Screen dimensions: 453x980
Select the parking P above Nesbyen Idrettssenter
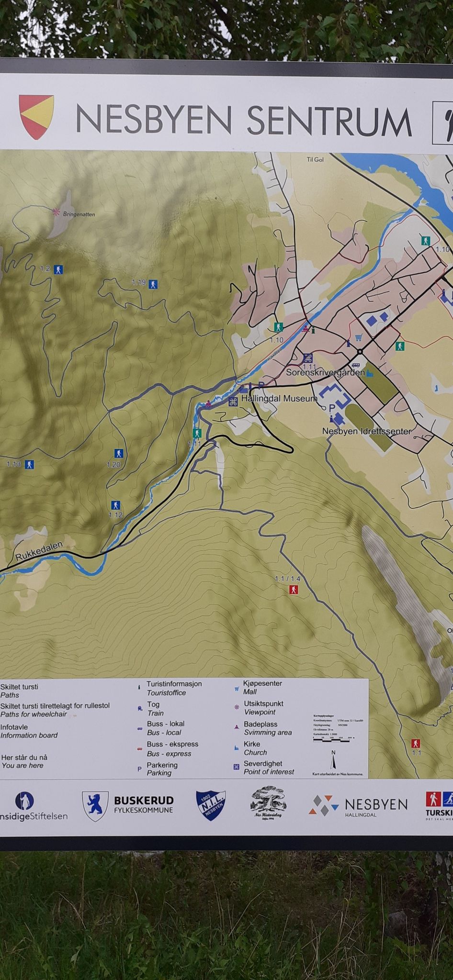[332, 408]
